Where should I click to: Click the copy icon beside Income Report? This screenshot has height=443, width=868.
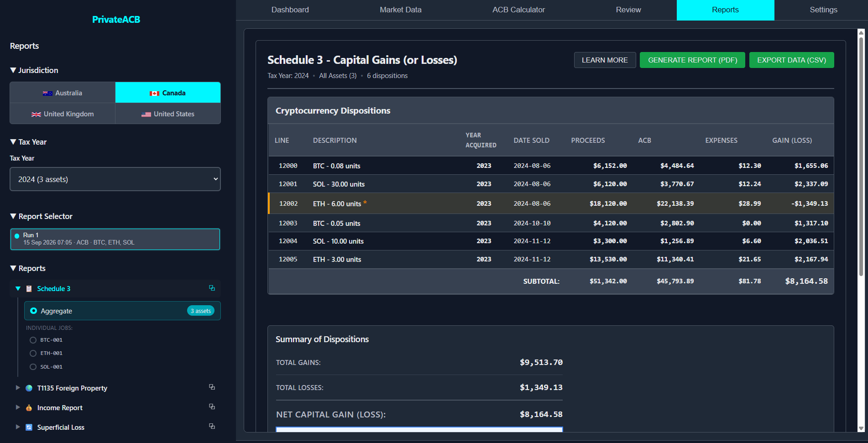pos(212,407)
